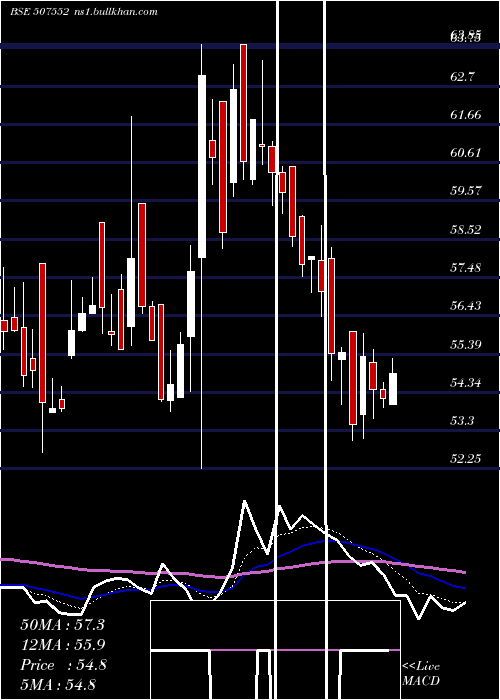Select the 57.48 price axis label
The height and width of the screenshot is (700, 500).
(x=466, y=267)
